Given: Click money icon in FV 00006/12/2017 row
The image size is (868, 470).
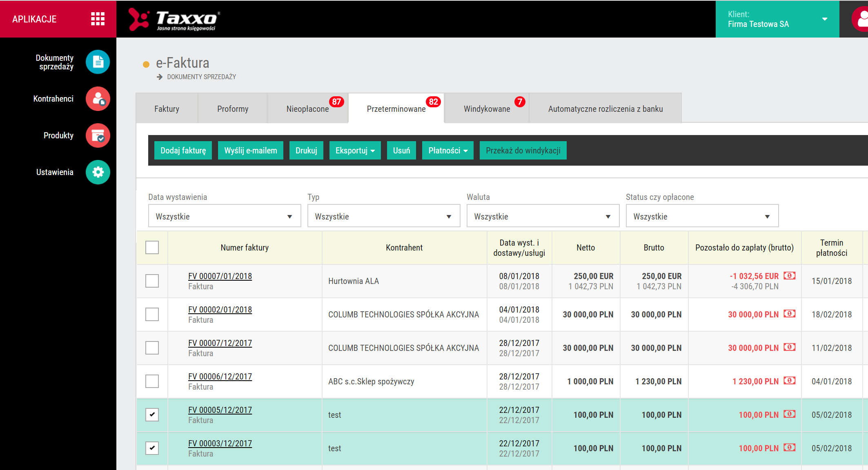Looking at the screenshot, I should (789, 381).
